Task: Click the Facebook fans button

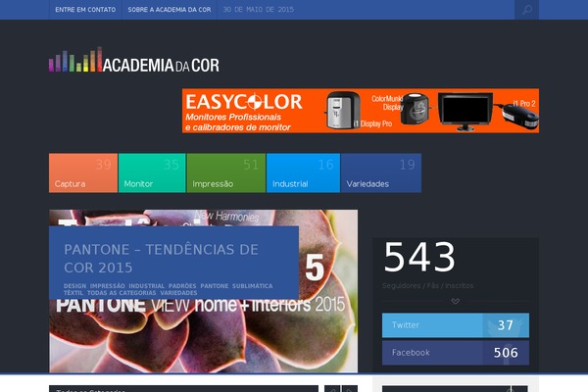Action: [456, 353]
